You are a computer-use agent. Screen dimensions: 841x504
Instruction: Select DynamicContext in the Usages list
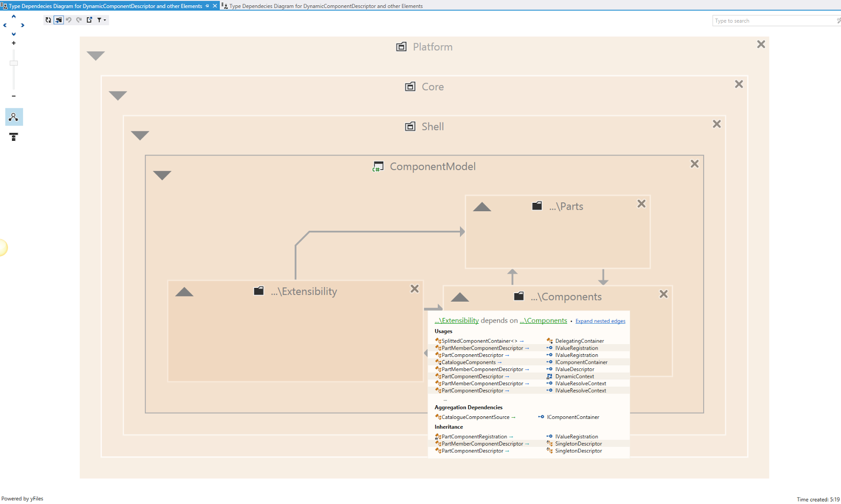point(575,376)
